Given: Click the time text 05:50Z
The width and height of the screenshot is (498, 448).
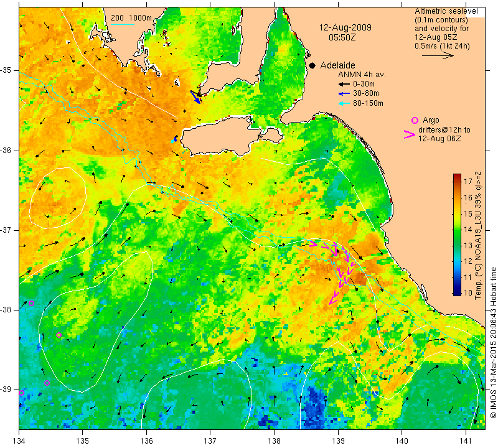Looking at the screenshot, I should click(x=342, y=37).
